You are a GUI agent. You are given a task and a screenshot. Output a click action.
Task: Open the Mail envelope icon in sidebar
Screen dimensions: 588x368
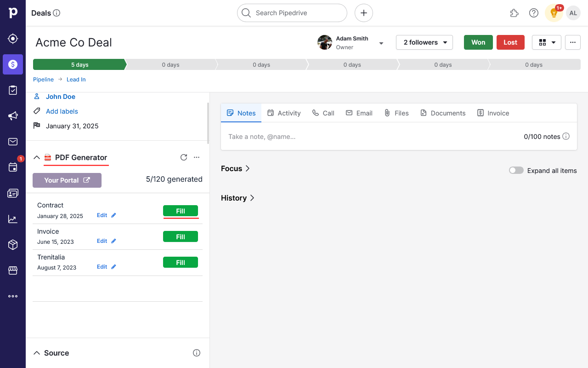coord(13,142)
